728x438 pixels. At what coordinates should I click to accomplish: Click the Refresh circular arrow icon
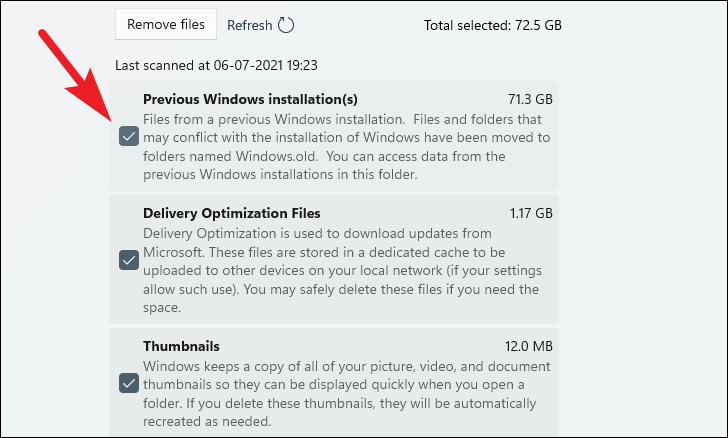[x=286, y=25]
